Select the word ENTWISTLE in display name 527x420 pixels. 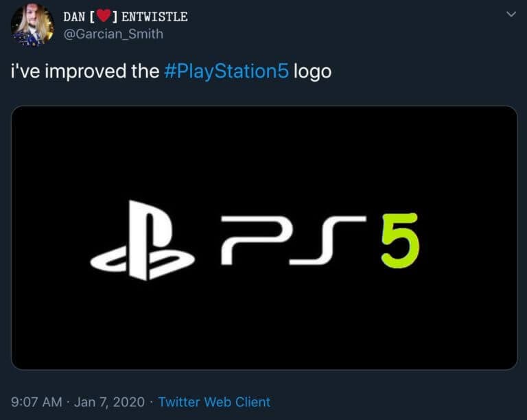click(x=154, y=16)
